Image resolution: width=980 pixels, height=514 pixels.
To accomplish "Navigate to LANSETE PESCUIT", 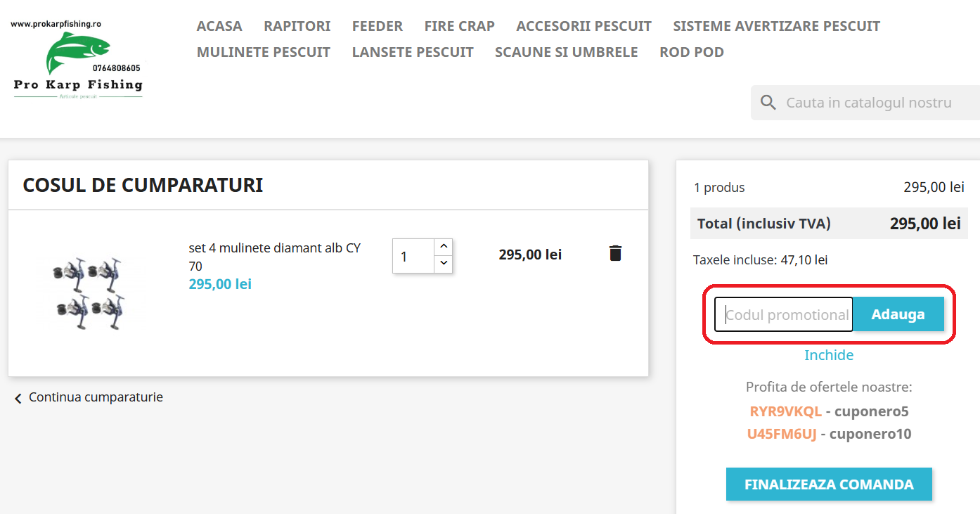I will click(x=413, y=52).
